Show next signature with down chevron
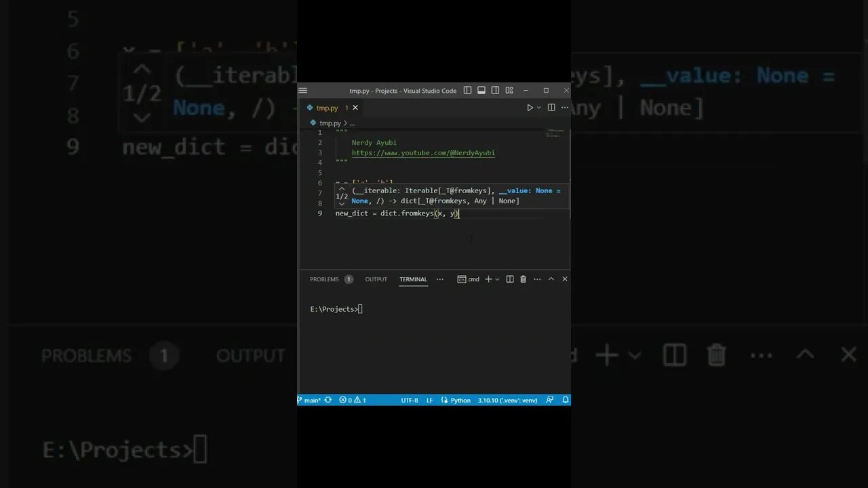This screenshot has width=868, height=488. pyautogui.click(x=342, y=203)
